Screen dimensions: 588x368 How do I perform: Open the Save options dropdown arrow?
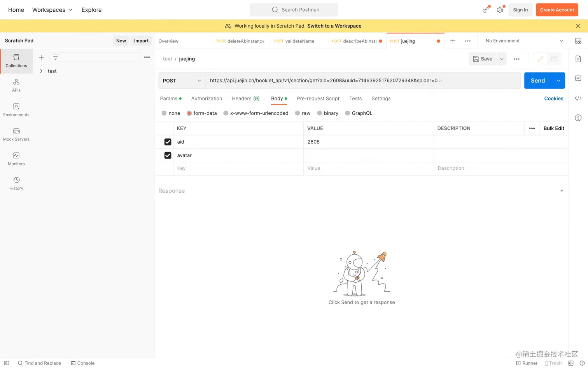coord(502,59)
